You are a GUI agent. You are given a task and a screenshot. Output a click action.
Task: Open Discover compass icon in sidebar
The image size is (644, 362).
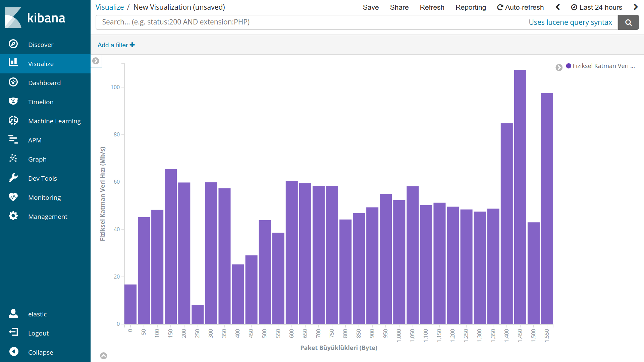(13, 44)
